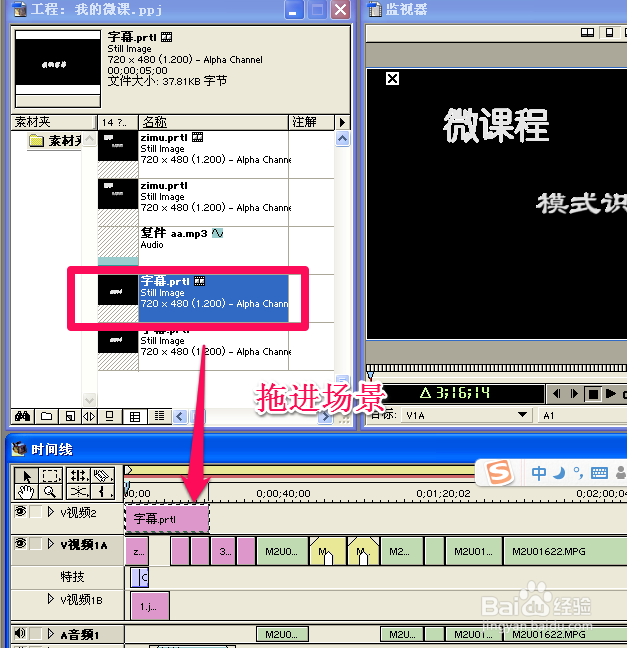Toggle Chinese input mode 中 icon
Image resolution: width=627 pixels, height=648 pixels.
coord(539,473)
